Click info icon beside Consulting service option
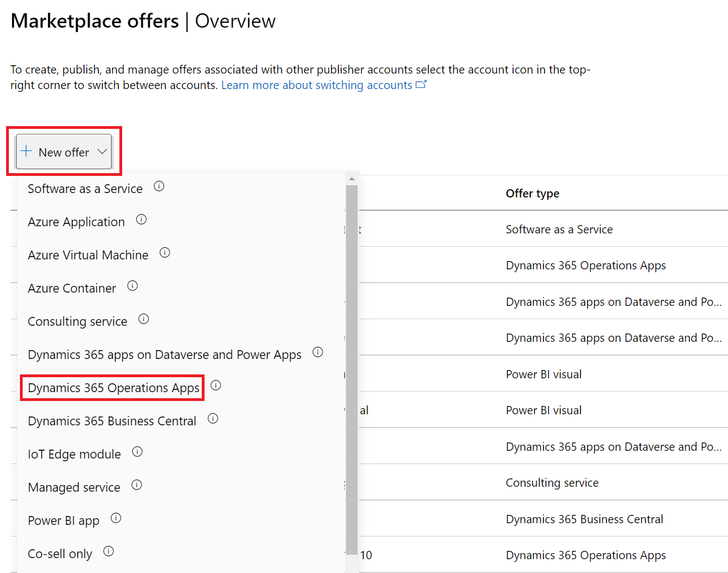The width and height of the screenshot is (728, 573). pyautogui.click(x=144, y=319)
